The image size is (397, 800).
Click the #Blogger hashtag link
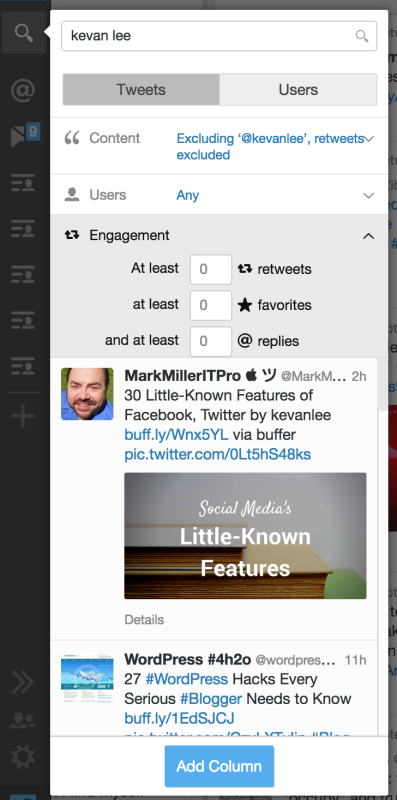click(x=211, y=698)
